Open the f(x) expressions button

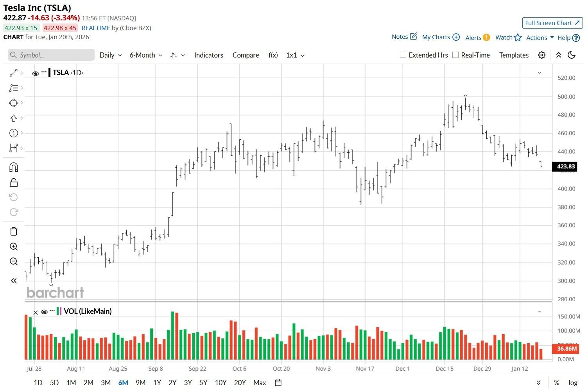pos(273,55)
